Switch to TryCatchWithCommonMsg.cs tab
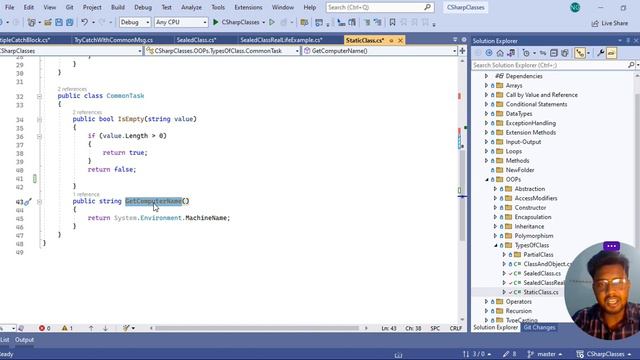The width and height of the screenshot is (640, 360). coord(113,40)
